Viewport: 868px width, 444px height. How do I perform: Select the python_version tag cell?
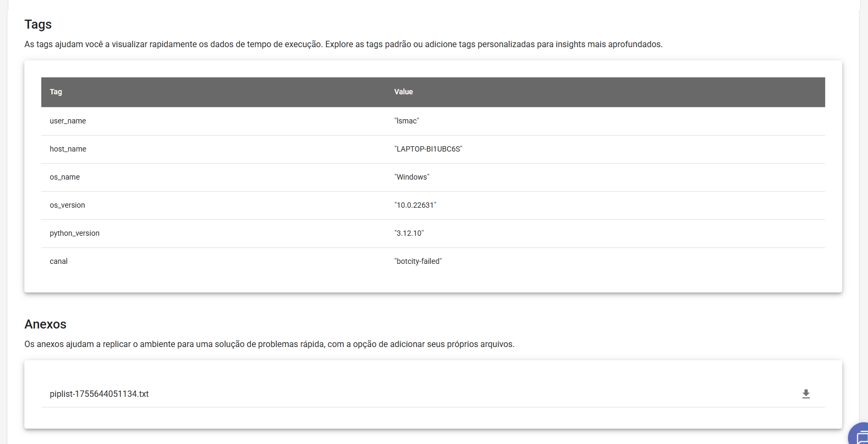75,233
